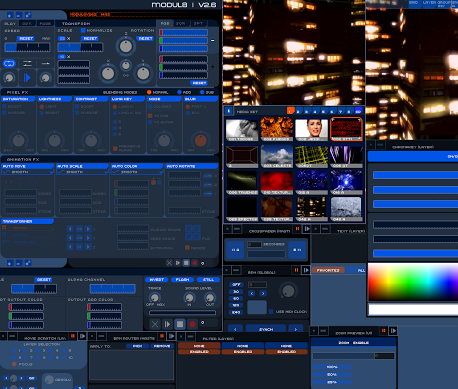This screenshot has width=458, height=389.
Task: Click the rainbow color picker gradient
Action: [x=413, y=282]
